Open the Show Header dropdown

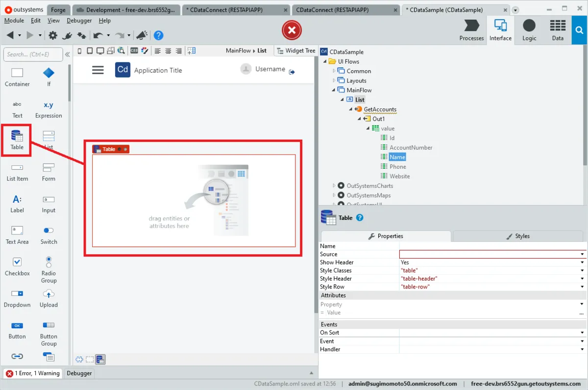[582, 262]
